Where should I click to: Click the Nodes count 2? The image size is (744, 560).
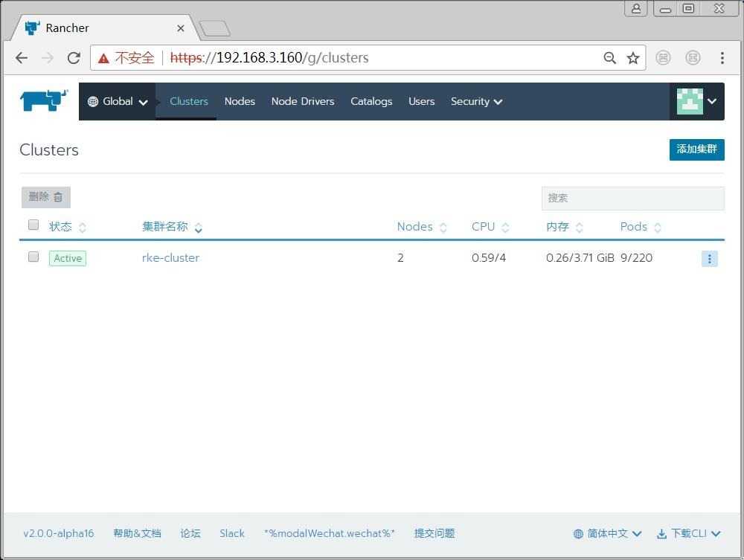tap(400, 258)
